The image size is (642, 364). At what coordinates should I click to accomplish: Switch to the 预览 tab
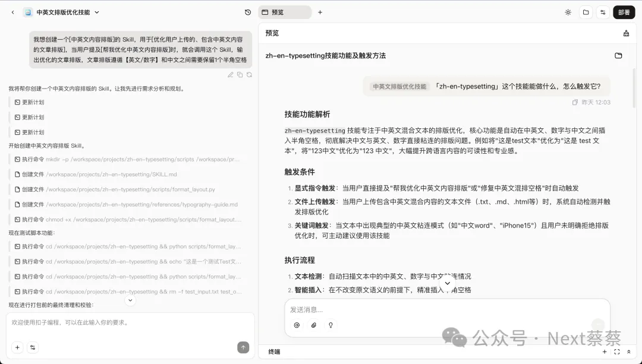284,12
